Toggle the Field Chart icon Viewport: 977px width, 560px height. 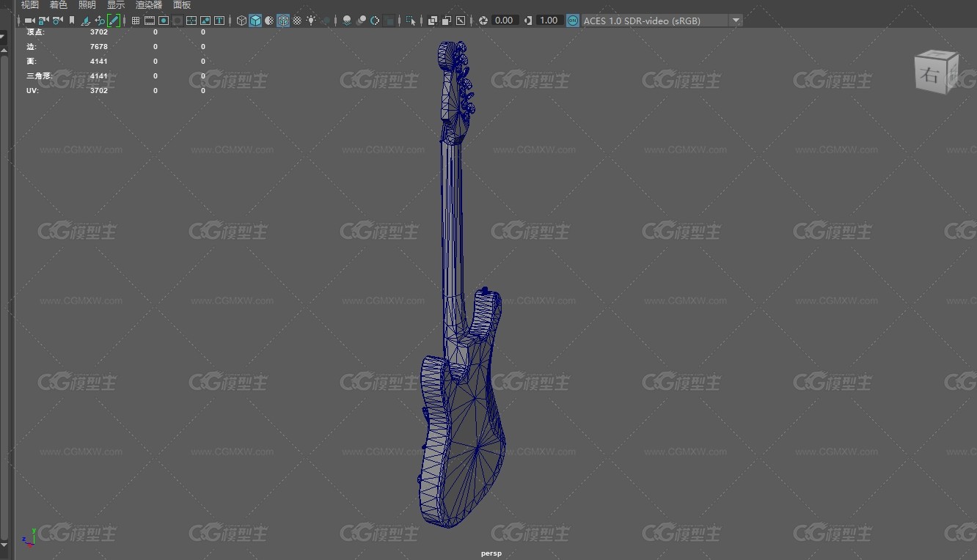[191, 21]
